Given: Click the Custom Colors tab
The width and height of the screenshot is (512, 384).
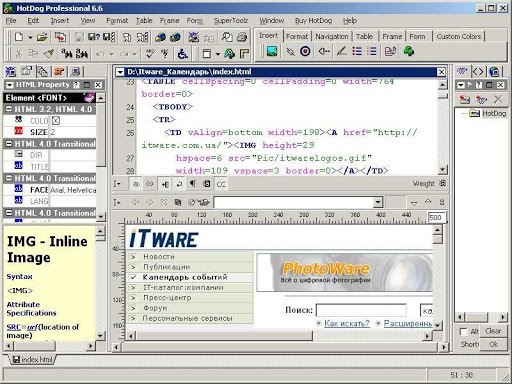Looking at the screenshot, I should (459, 36).
